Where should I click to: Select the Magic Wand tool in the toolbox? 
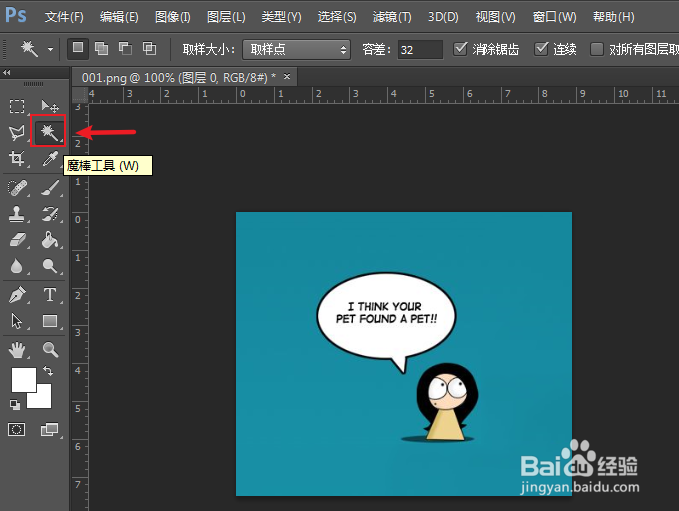(48, 132)
